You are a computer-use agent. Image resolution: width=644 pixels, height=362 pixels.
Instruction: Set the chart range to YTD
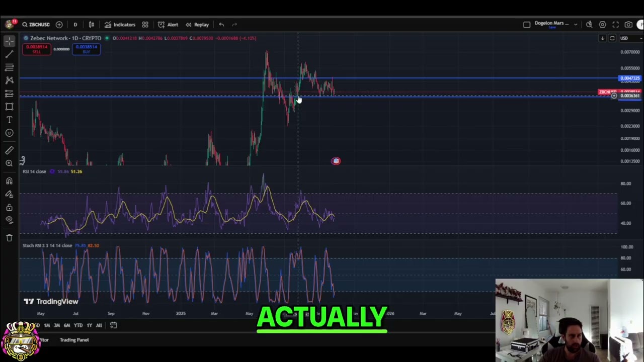[78, 325]
